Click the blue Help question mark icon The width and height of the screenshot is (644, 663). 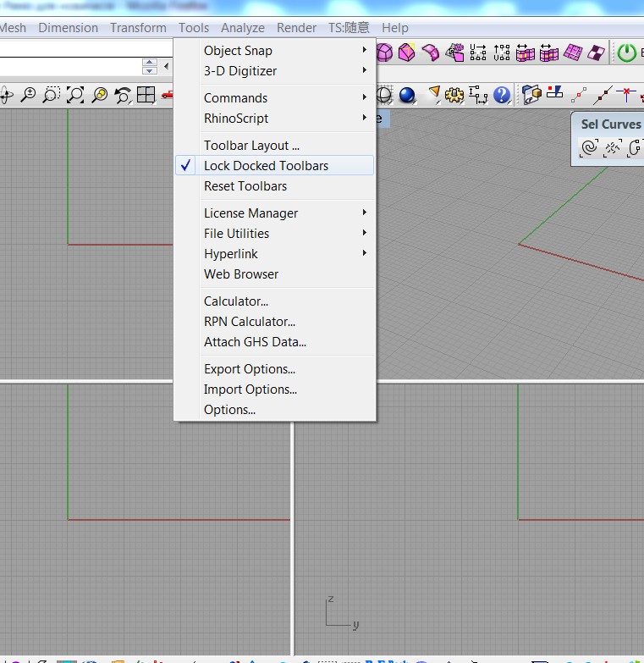(x=502, y=95)
